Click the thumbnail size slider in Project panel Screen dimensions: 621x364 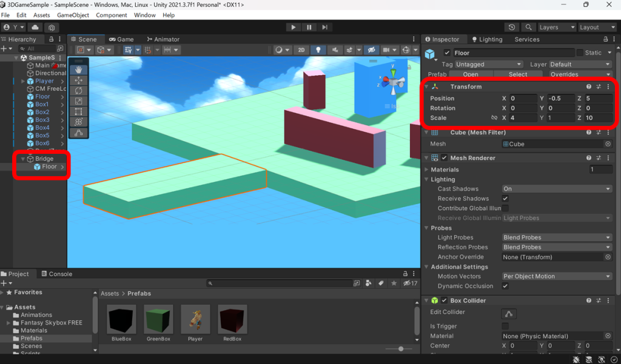pos(400,348)
